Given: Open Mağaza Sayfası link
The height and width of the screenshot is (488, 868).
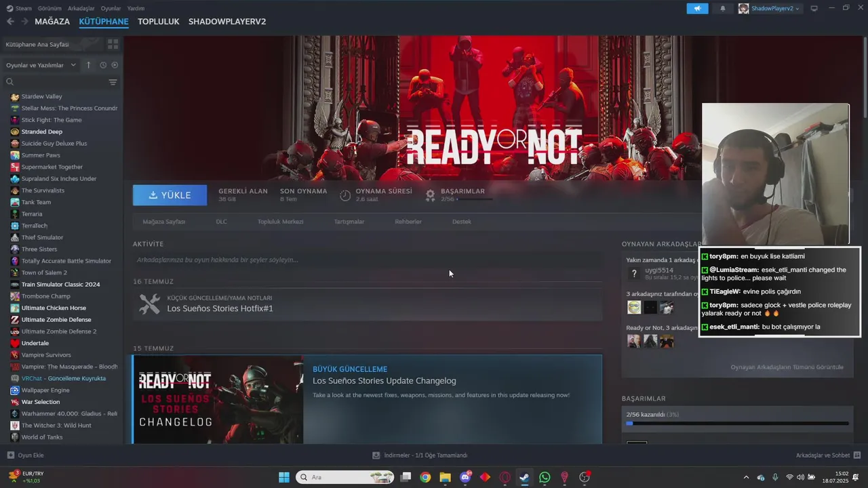Looking at the screenshot, I should point(164,222).
